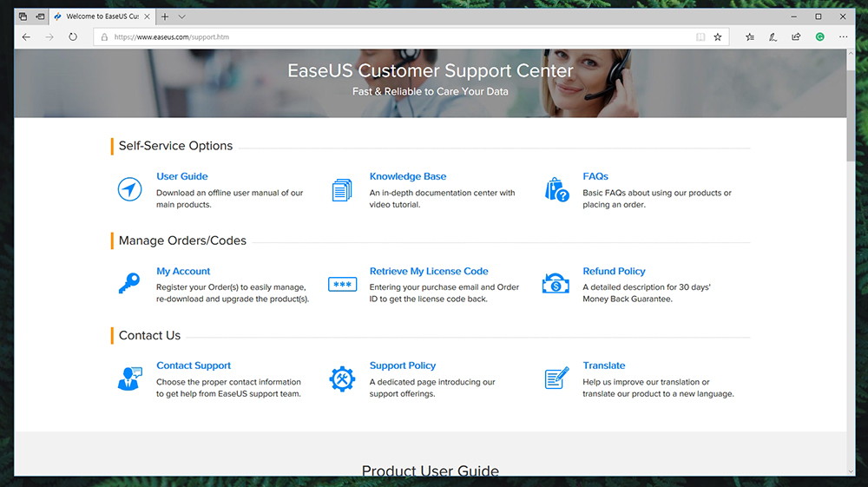
Task: Open the FAQs link
Action: [x=595, y=176]
